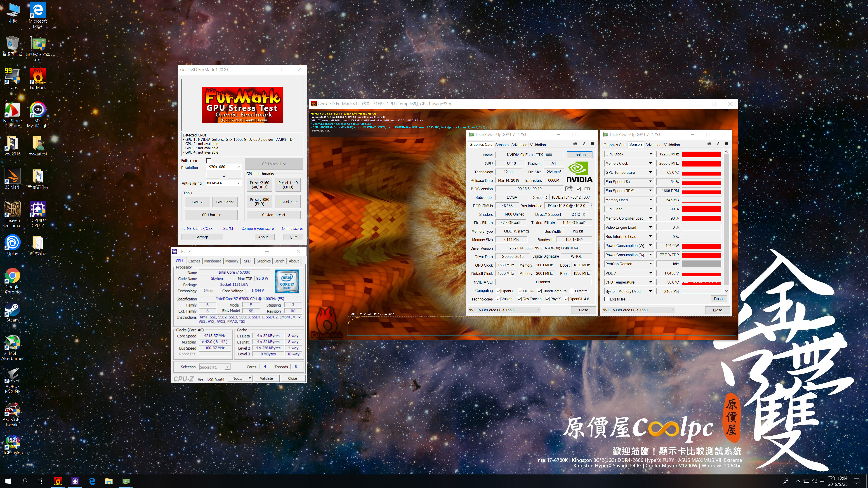Image resolution: width=868 pixels, height=488 pixels.
Task: Open the Heaven Benchmark desktop icon
Action: coord(12,214)
